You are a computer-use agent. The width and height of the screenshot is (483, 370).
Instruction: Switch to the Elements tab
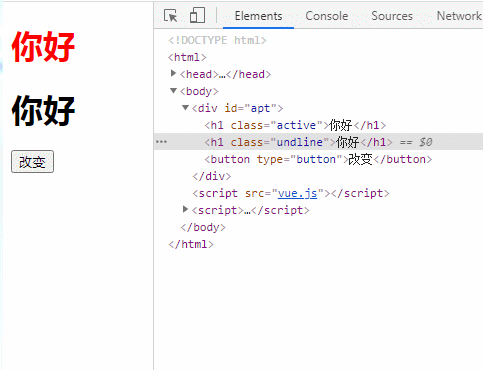coord(258,16)
